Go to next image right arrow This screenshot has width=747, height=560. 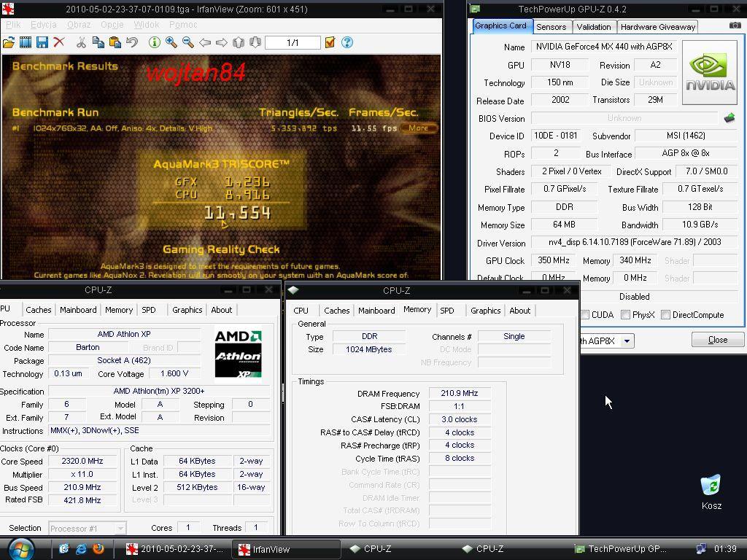222,42
